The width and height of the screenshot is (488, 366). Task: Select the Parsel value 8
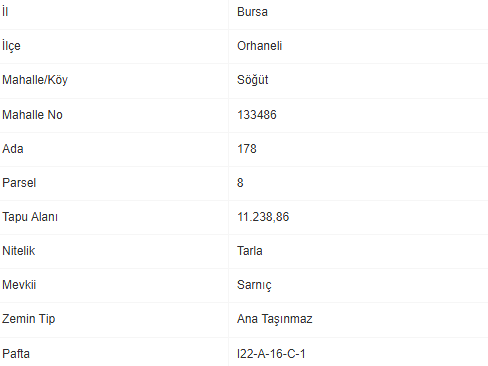point(240,183)
